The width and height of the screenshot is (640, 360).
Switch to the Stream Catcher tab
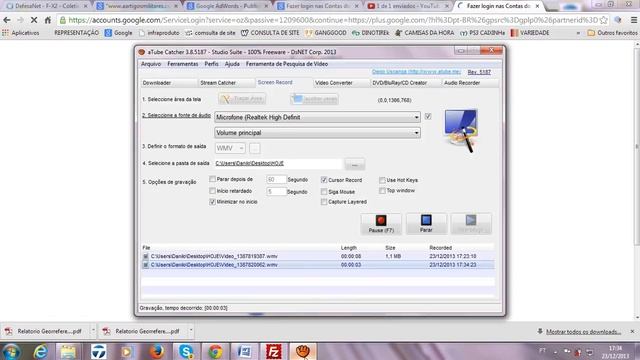pyautogui.click(x=227, y=83)
